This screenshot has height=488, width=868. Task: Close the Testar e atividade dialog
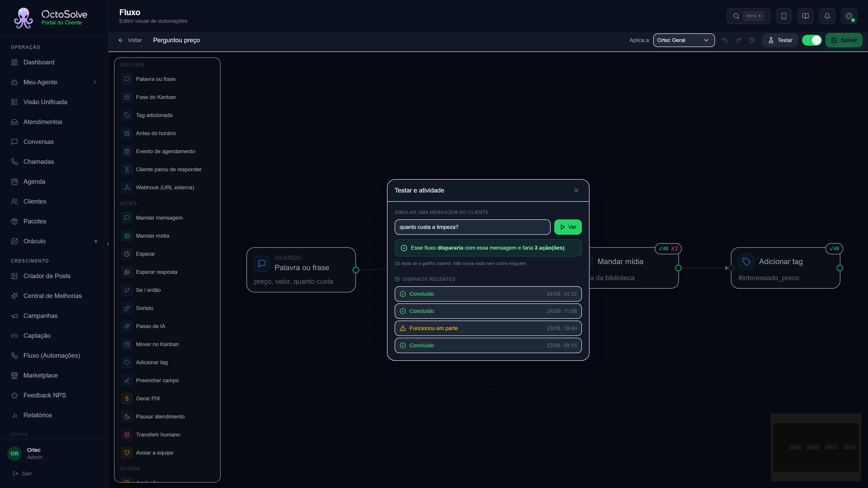tap(576, 191)
